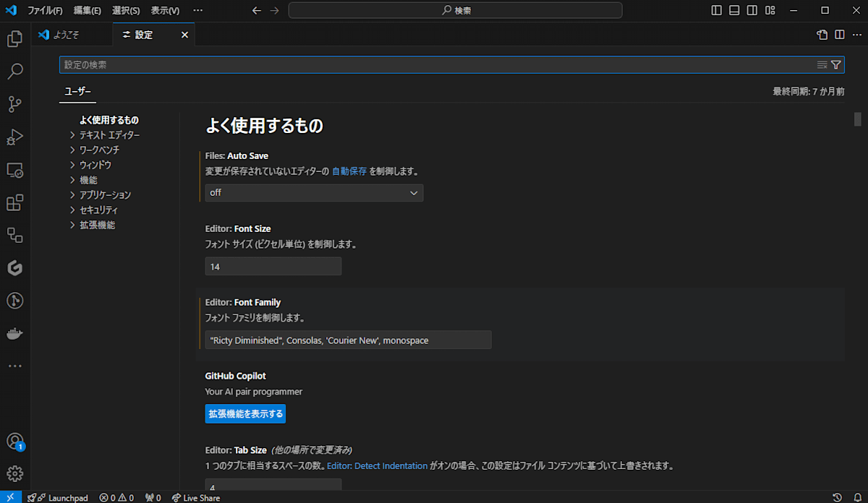Click the 検索 command center box in the title bar
Image resolution: width=868 pixels, height=503 pixels.
click(455, 10)
